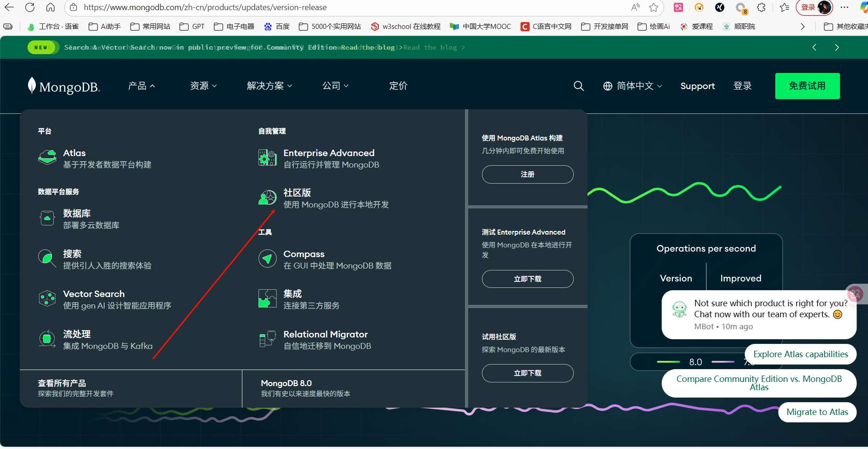868x449 pixels.
Task: Click the browser profile 登录 avatar
Action: point(814,7)
